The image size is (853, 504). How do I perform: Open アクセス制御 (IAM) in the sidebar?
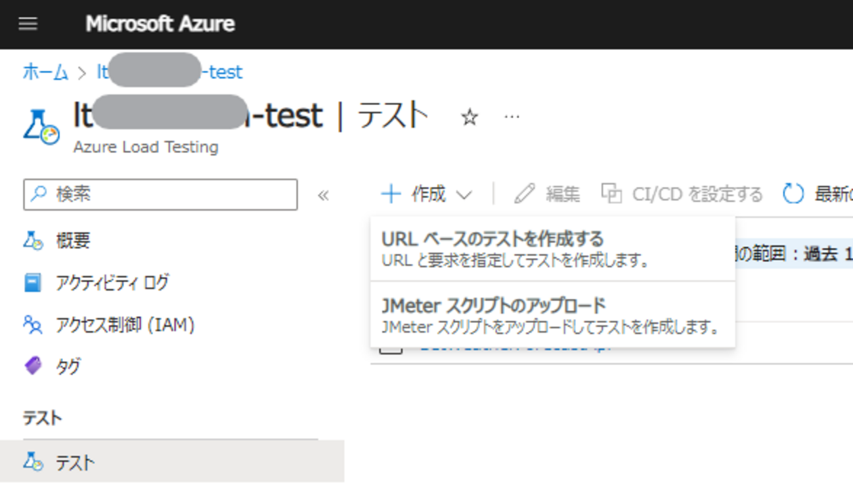click(x=109, y=324)
